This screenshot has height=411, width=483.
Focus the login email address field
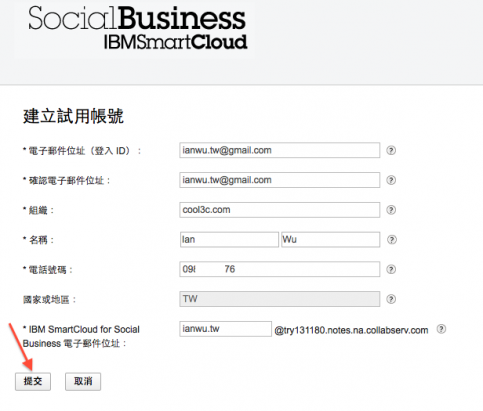[x=280, y=150]
